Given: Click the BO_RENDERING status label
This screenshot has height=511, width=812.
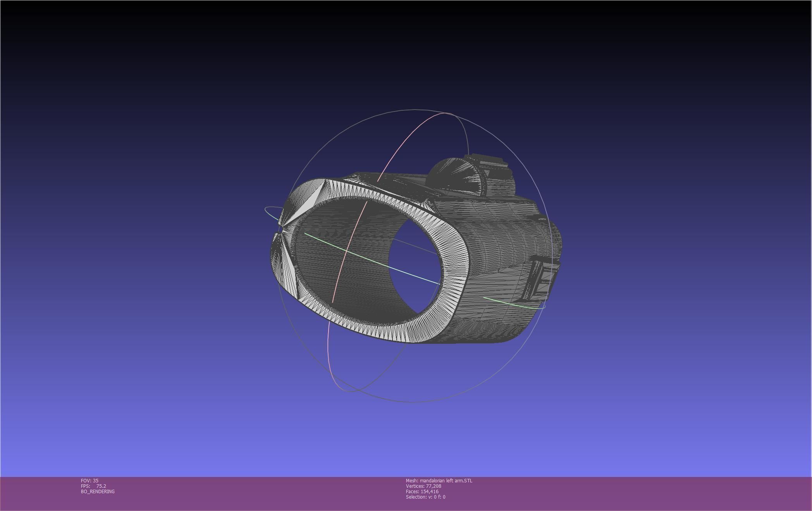Looking at the screenshot, I should click(x=98, y=491).
